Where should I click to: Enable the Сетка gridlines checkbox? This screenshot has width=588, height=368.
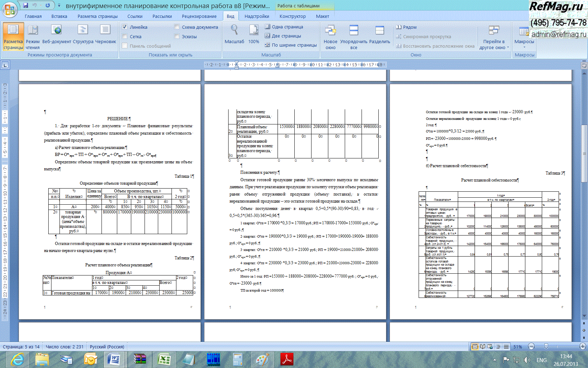point(125,36)
